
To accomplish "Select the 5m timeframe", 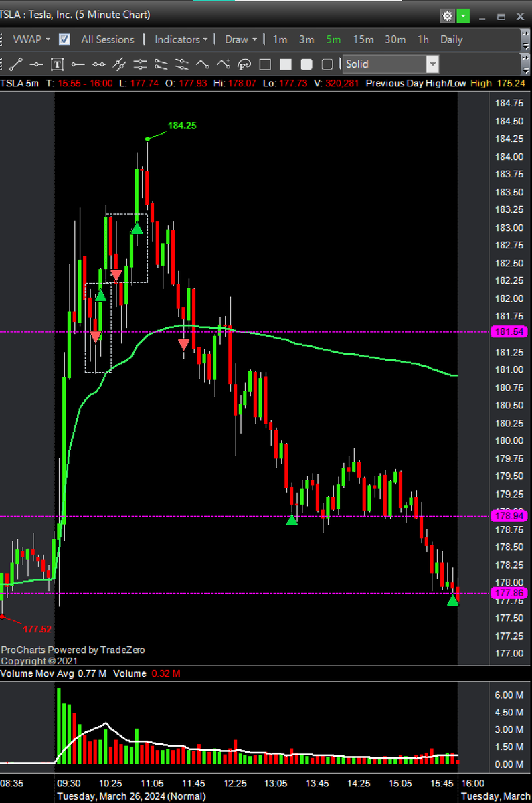I will click(333, 39).
